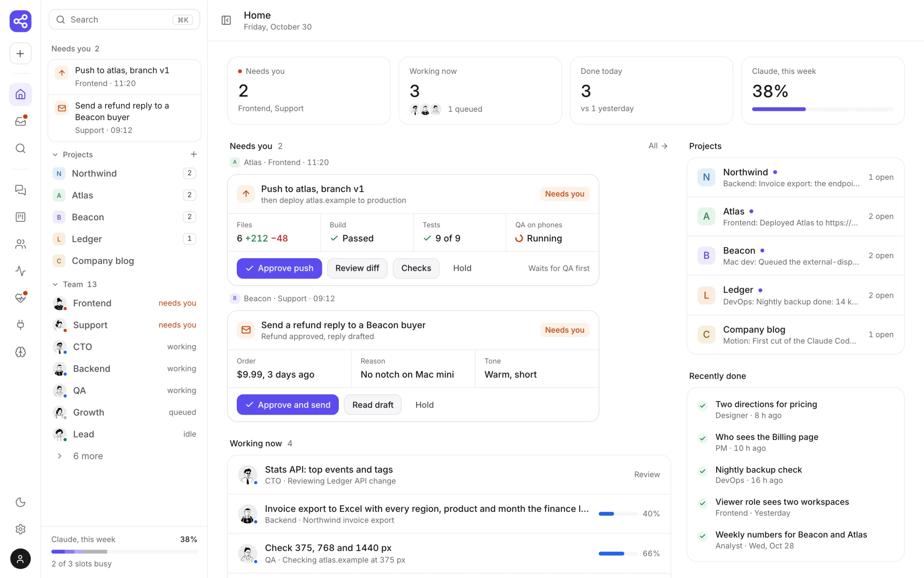The width and height of the screenshot is (924, 578).
Task: Click Review diff button
Action: pos(357,268)
